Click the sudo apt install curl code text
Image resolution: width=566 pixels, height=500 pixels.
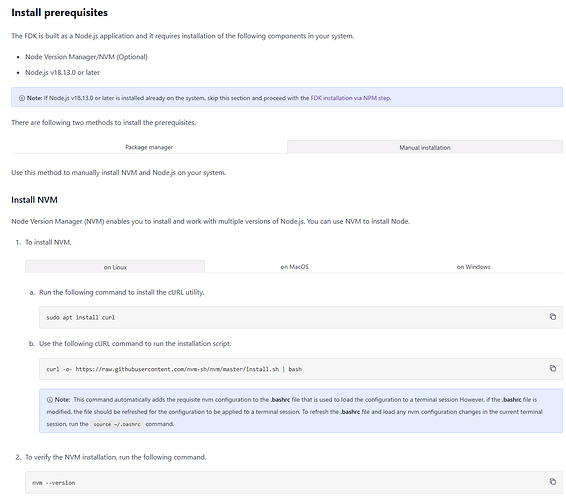click(80, 317)
